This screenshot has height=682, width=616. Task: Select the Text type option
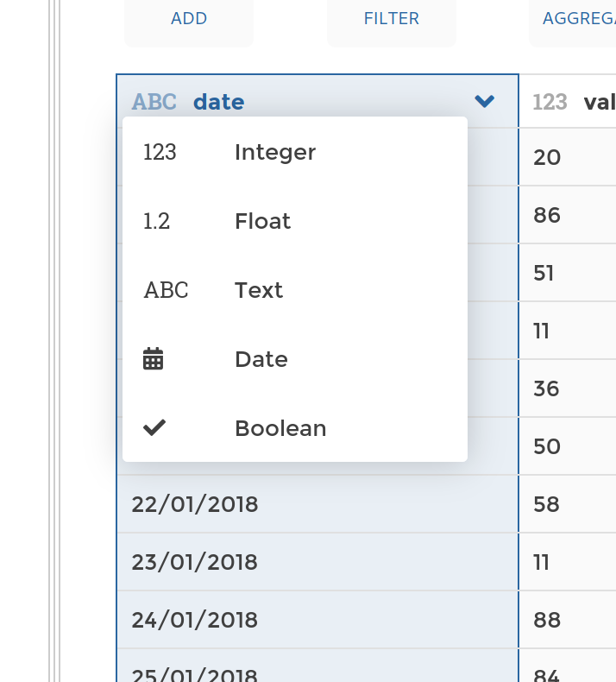(x=295, y=290)
